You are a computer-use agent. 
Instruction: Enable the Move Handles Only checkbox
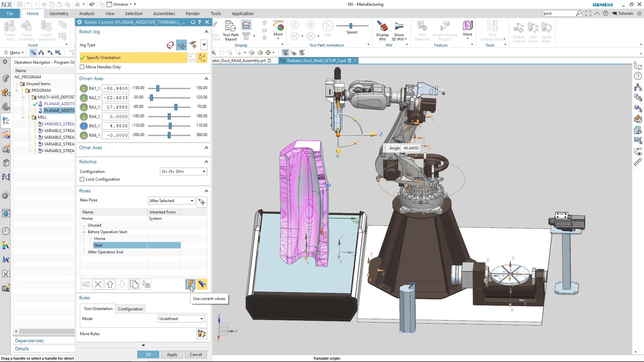pyautogui.click(x=82, y=67)
